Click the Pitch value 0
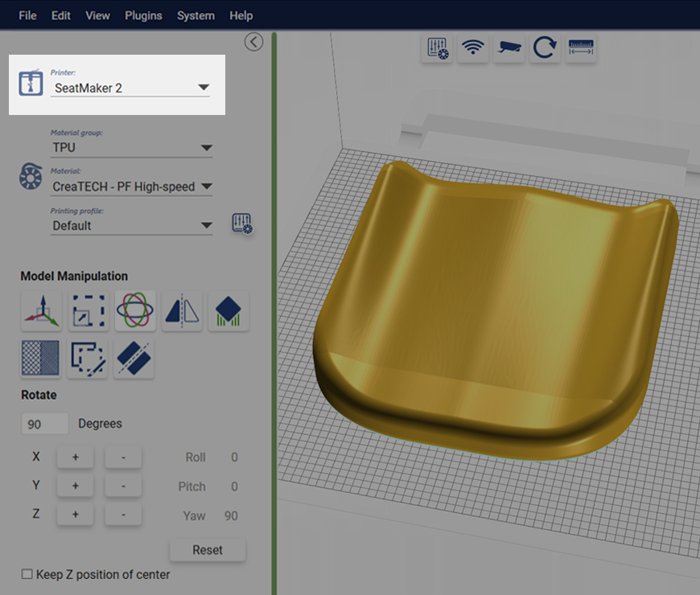Viewport: 700px width, 595px height. 234,486
